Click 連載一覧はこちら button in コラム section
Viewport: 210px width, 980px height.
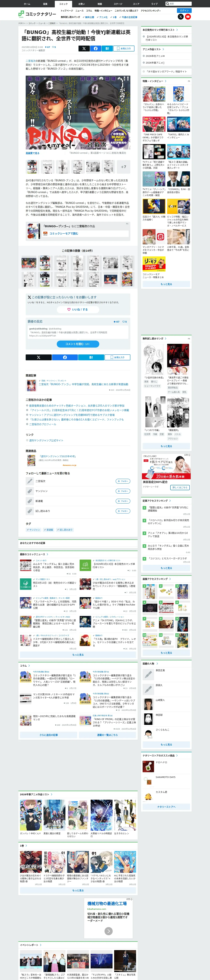click(x=107, y=735)
